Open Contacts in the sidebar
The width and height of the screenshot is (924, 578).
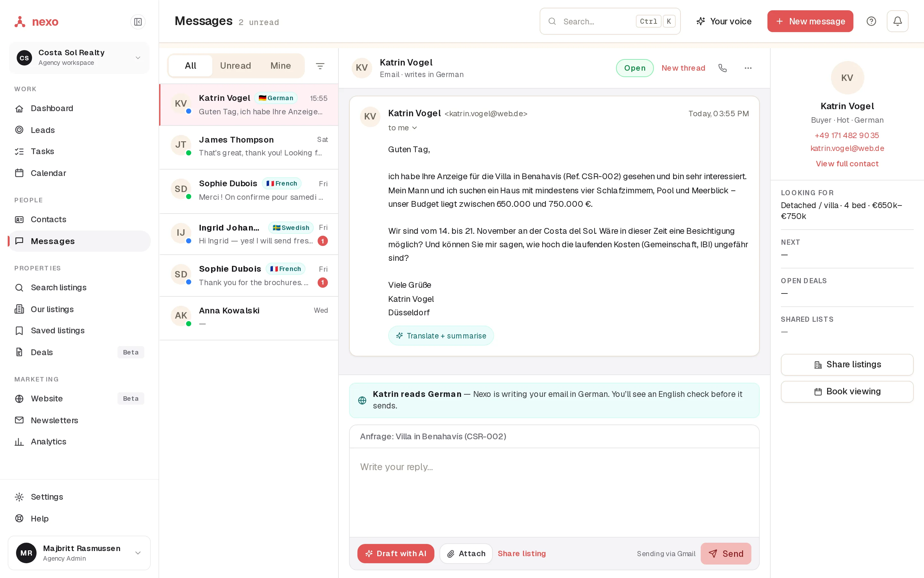pos(79,219)
